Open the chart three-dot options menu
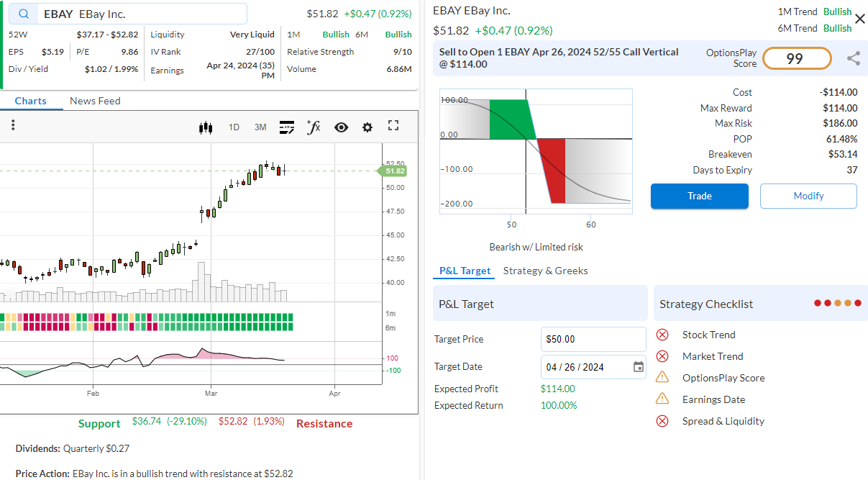Image resolution: width=868 pixels, height=480 pixels. coord(13,126)
